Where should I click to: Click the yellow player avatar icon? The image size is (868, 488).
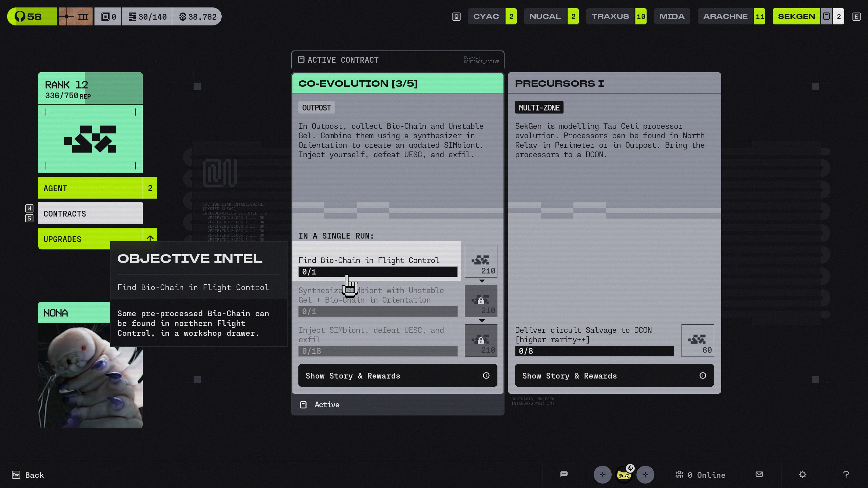pyautogui.click(x=624, y=475)
